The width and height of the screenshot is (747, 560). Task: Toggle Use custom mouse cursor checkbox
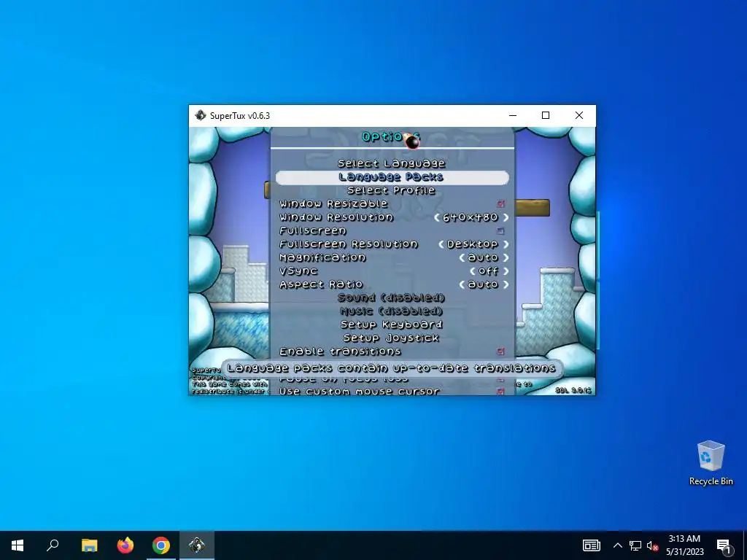pos(500,392)
